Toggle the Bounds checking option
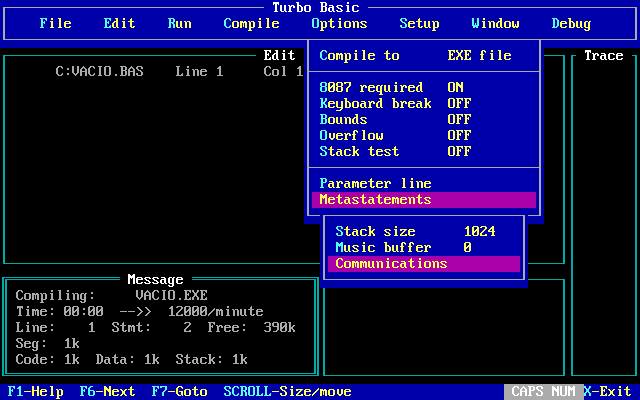 click(x=424, y=119)
